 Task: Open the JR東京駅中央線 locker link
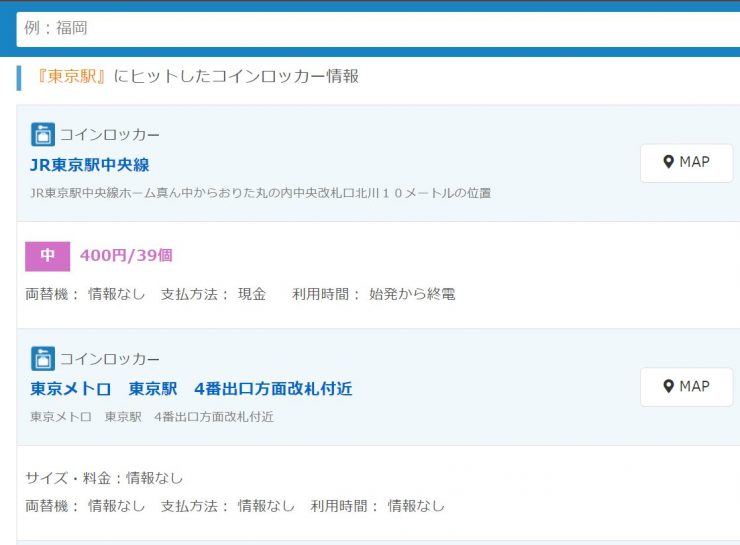pos(90,165)
